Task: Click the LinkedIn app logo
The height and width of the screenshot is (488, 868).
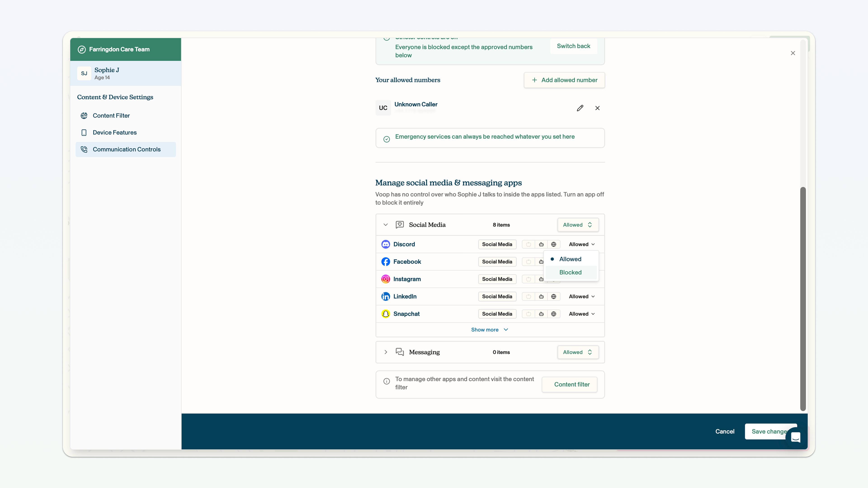Action: tap(385, 297)
